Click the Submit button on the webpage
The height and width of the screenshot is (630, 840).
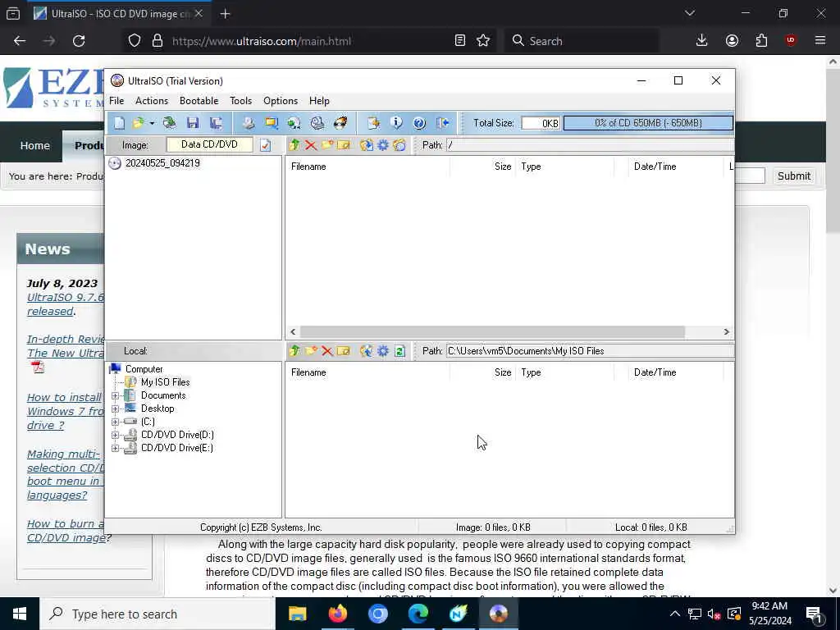click(793, 176)
